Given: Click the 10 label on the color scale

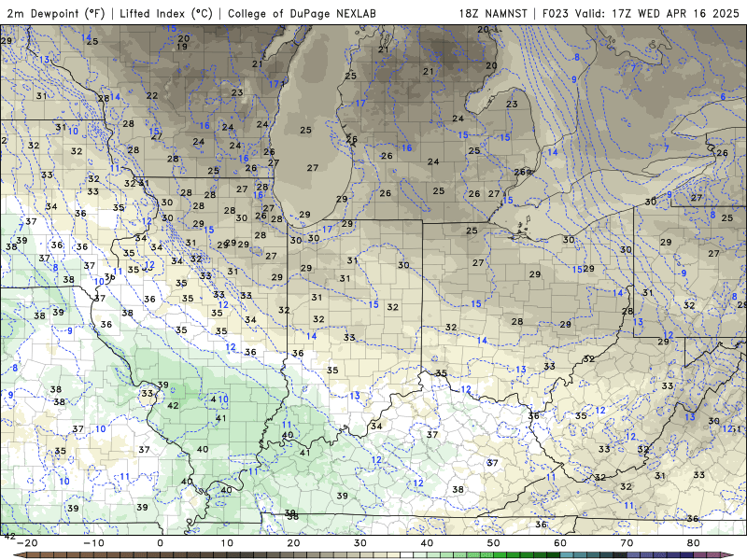Looking at the screenshot, I should [x=227, y=543].
